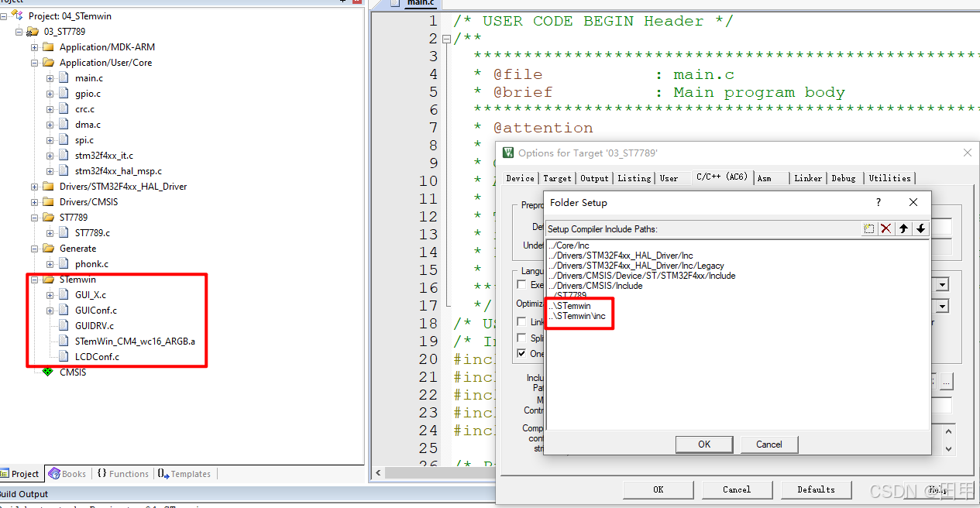
Task: Select the ../Core/Inc include path entry
Action: 569,245
